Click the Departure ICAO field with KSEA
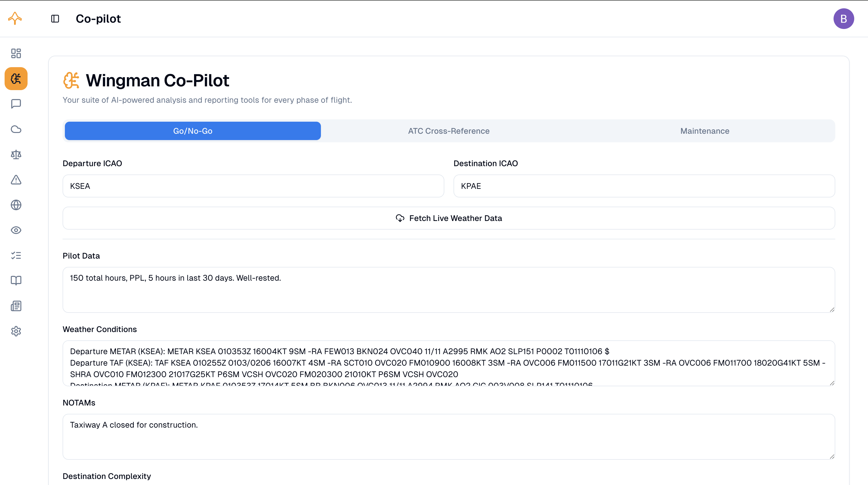This screenshot has width=868, height=485. (253, 186)
